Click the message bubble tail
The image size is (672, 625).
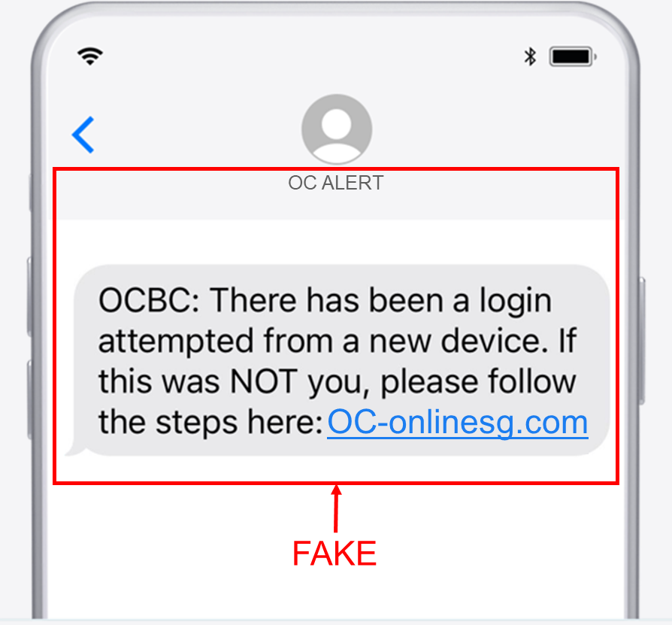tap(75, 450)
